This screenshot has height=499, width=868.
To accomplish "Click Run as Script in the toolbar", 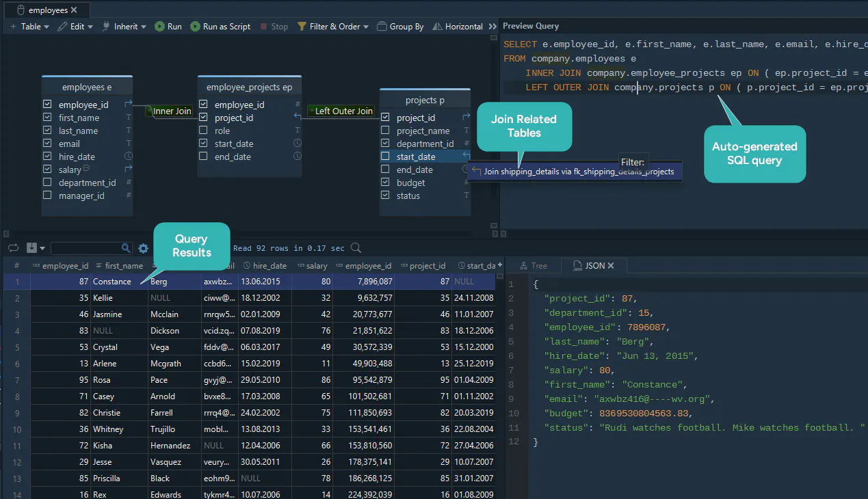I will pos(220,27).
